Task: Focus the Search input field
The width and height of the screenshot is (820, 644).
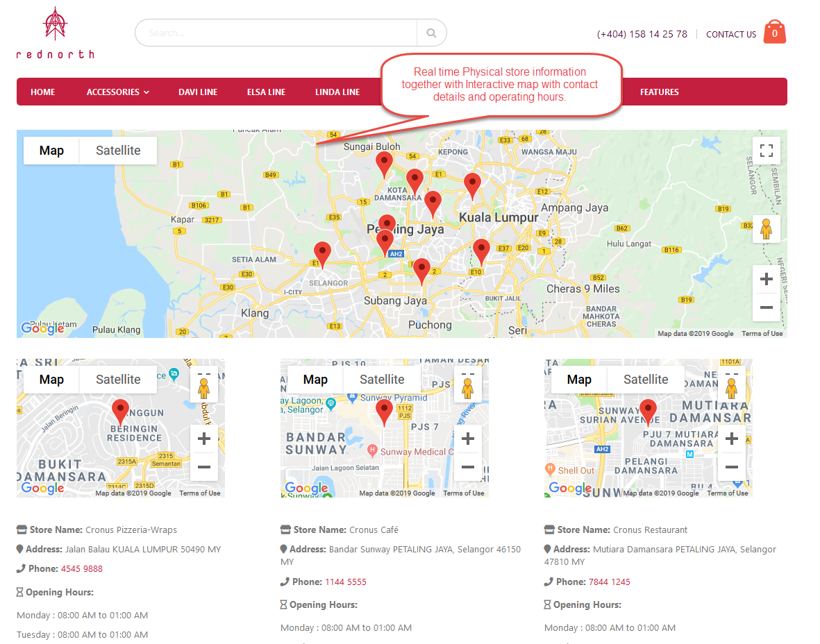Action: [276, 33]
